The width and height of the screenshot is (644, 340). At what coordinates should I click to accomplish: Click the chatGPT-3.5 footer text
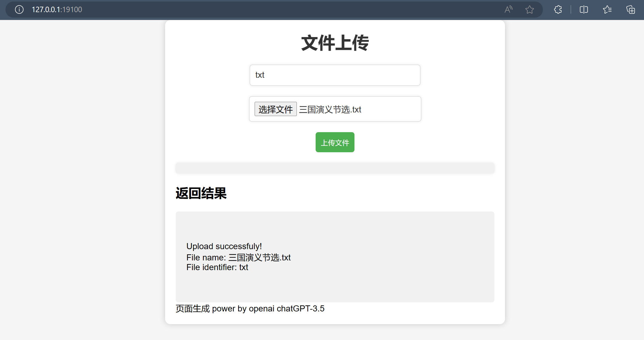pos(300,309)
